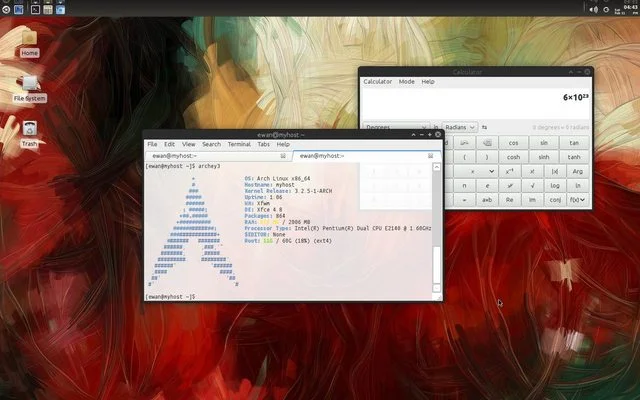The width and height of the screenshot is (640, 400).
Task: Click the open parenthesis key
Action: click(x=464, y=157)
